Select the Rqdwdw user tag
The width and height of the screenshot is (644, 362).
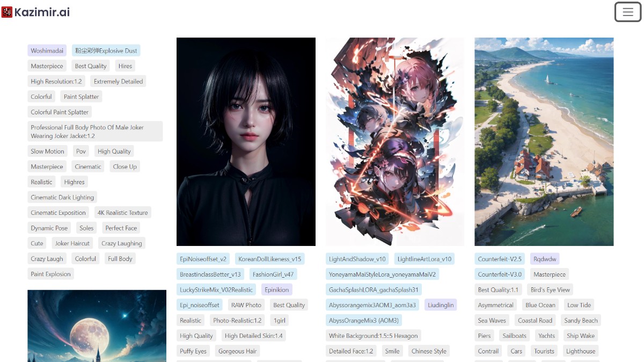tap(545, 259)
